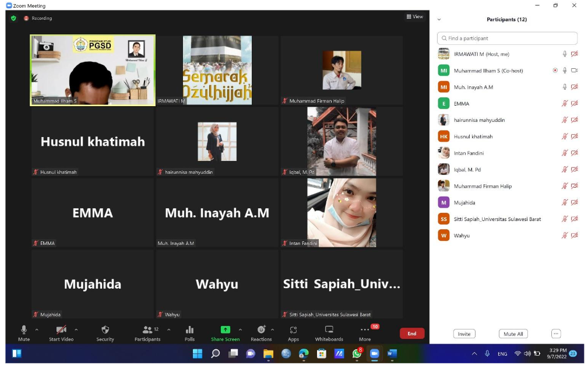Unmute Husnul khatimah in participants list
This screenshot has height=368, width=588.
pos(564,136)
